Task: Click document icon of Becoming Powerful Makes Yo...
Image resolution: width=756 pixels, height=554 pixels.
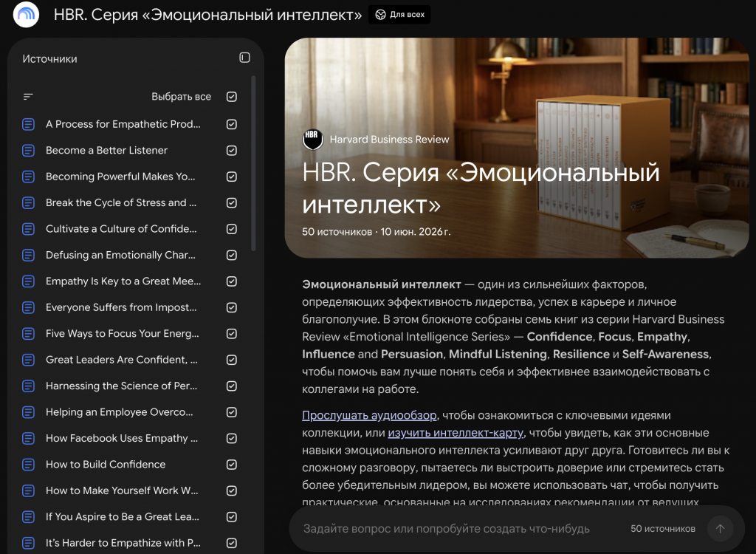Action: pos(29,177)
